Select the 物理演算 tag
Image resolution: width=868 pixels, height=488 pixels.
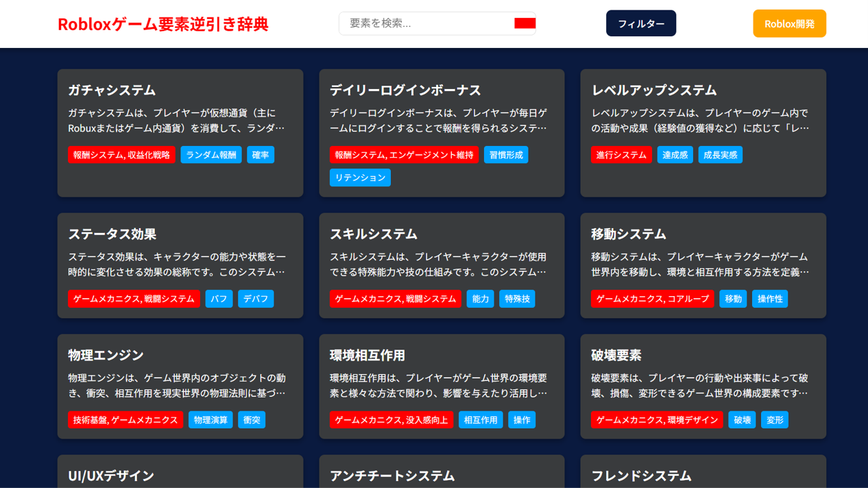click(x=210, y=420)
